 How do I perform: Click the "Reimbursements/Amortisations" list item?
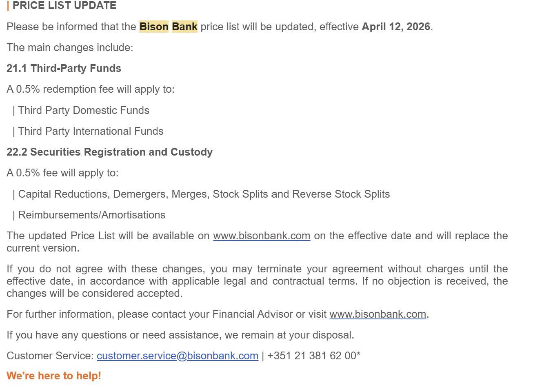click(x=92, y=215)
